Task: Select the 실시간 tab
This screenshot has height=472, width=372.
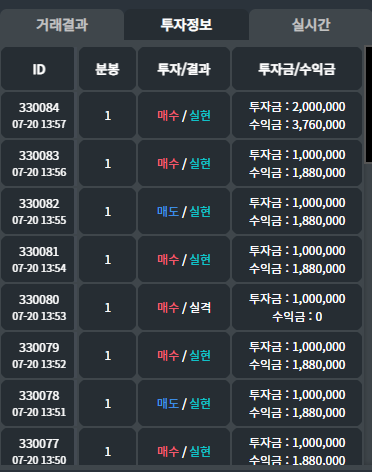Action: [310, 25]
